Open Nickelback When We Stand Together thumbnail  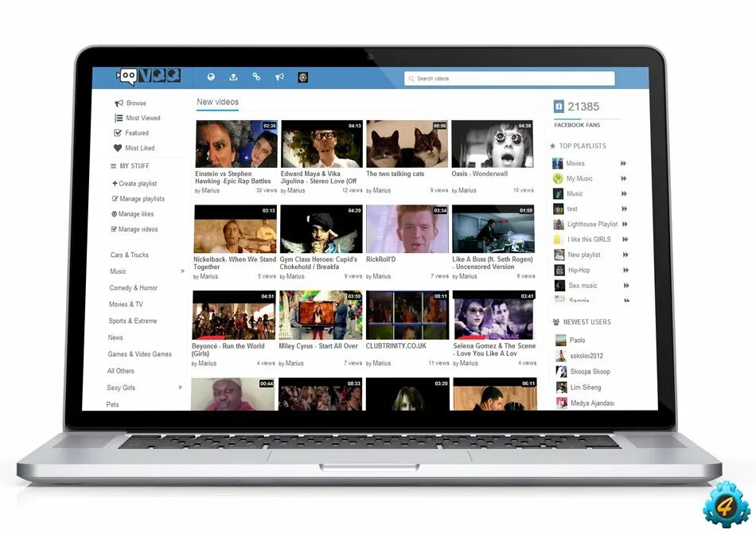pos(236,229)
